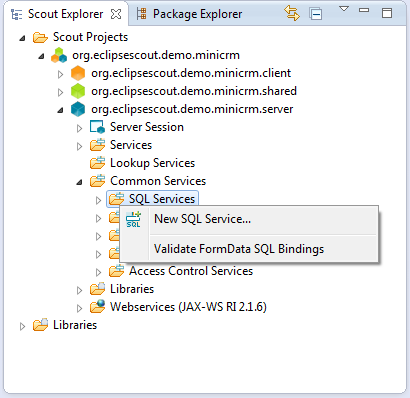Click the minicrm project bundle cubes icon
This screenshot has width=410, height=398.
point(59,55)
